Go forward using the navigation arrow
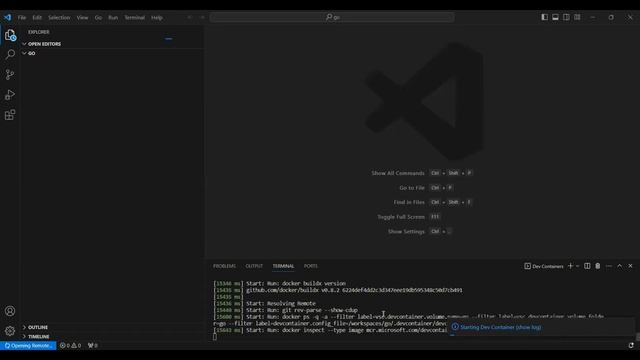 click(x=202, y=18)
